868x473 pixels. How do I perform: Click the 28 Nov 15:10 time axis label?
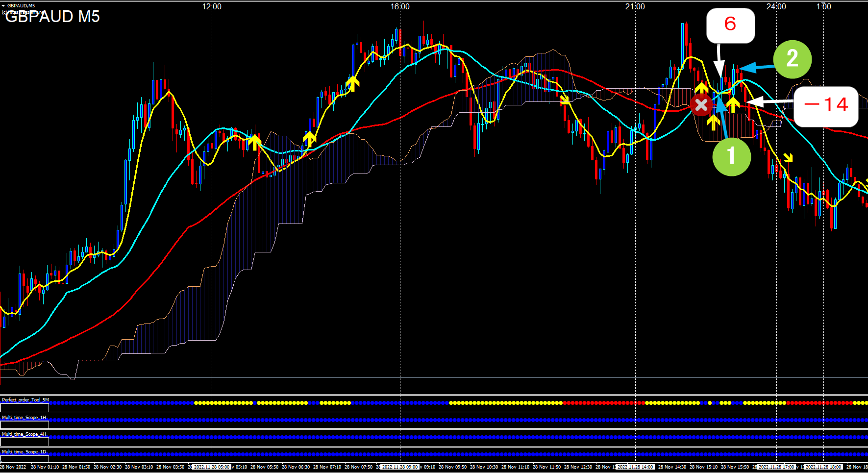704,467
